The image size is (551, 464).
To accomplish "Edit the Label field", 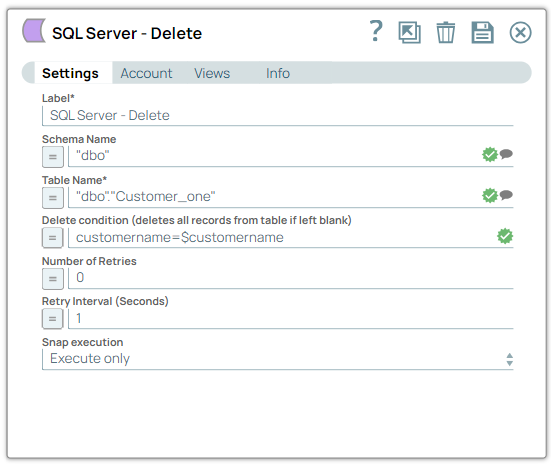I will pos(278,116).
